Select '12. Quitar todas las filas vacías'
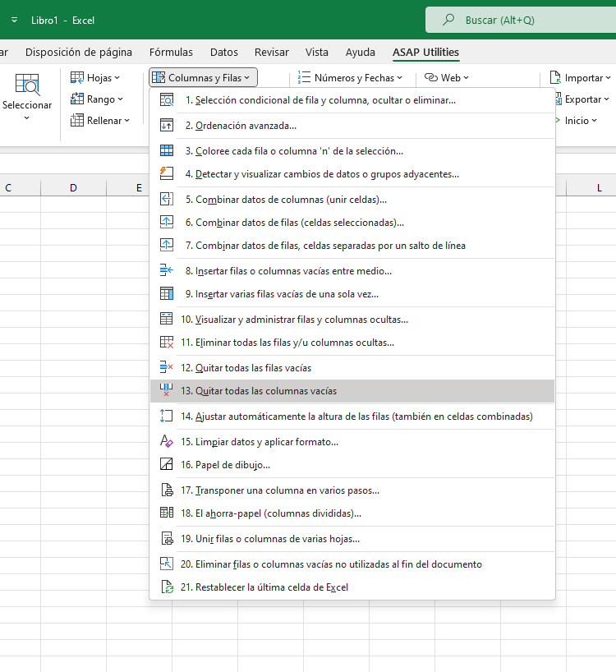 point(352,367)
